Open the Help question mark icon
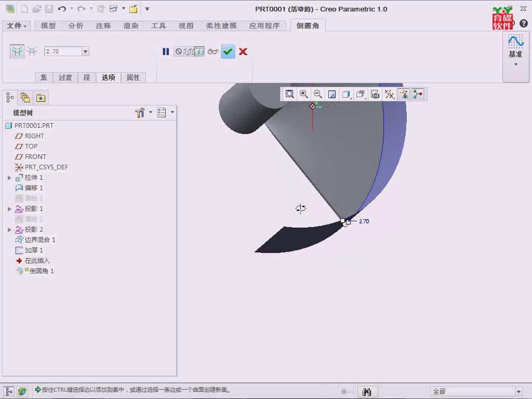Image resolution: width=532 pixels, height=399 pixels. [524, 23]
